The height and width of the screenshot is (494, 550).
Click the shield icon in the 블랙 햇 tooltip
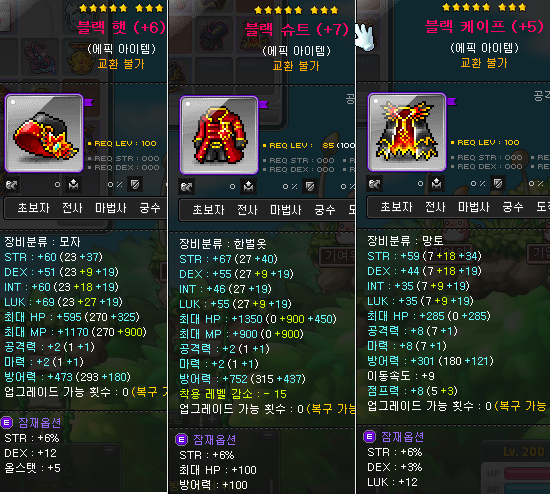[x=135, y=184]
